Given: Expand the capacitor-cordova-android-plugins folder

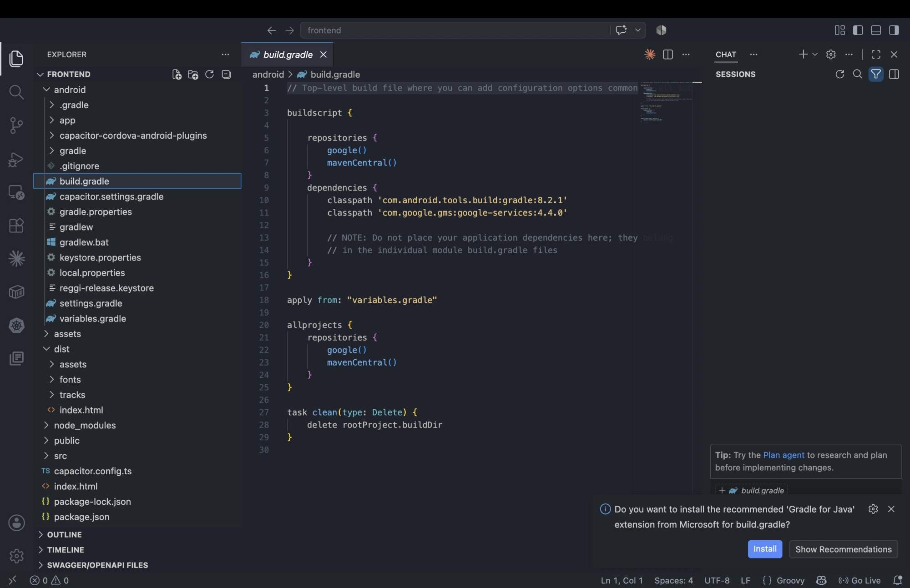Looking at the screenshot, I should pyautogui.click(x=52, y=136).
